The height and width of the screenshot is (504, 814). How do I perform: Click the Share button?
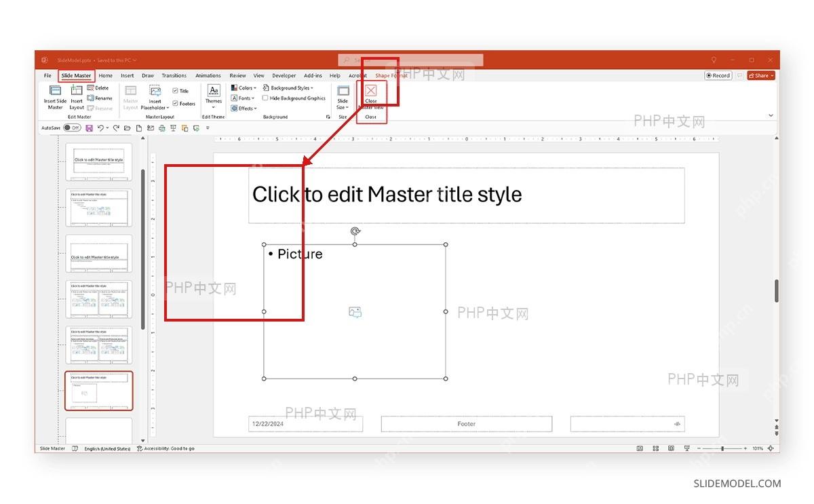click(x=760, y=75)
